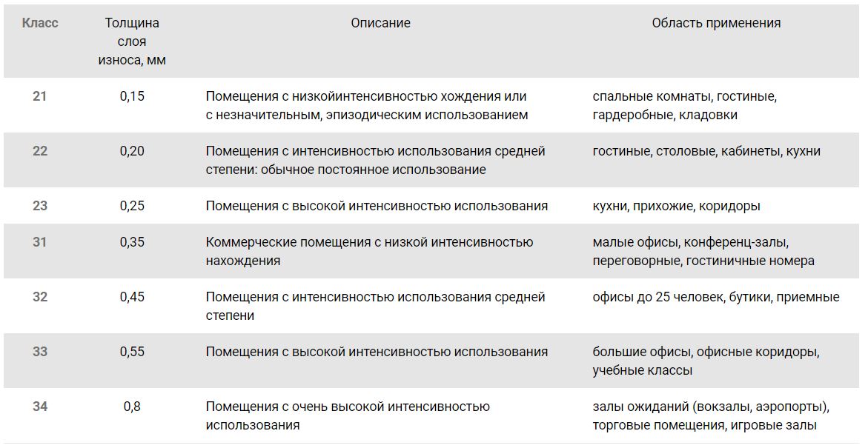Select text спальные комнаты, гостиные
This screenshot has width=868, height=448.
tap(685, 96)
